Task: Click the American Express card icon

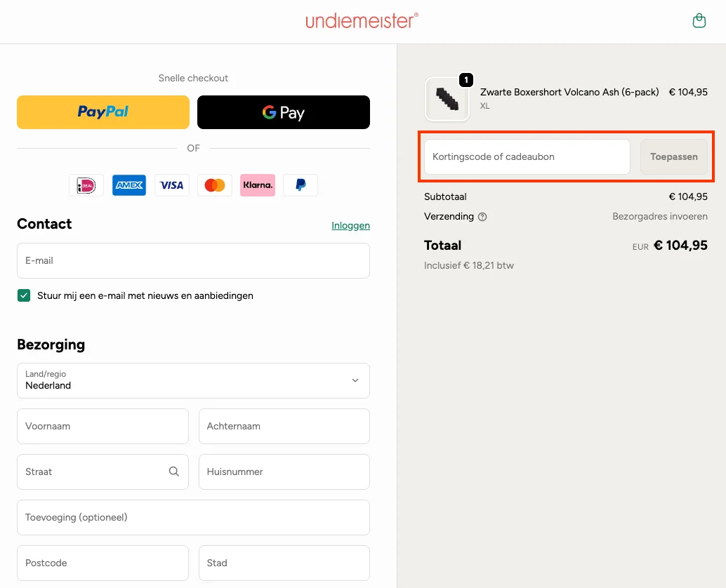Action: click(x=129, y=185)
